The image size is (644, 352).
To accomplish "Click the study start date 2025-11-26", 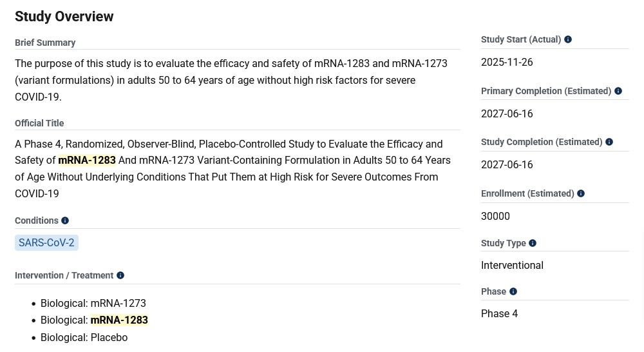I will point(507,63).
